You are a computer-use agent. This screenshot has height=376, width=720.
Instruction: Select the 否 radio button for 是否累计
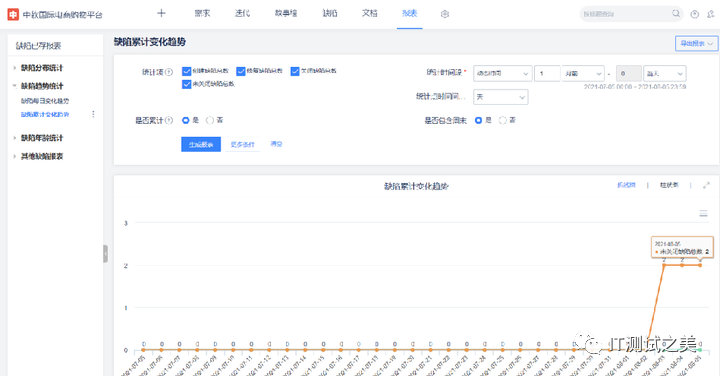tap(210, 120)
